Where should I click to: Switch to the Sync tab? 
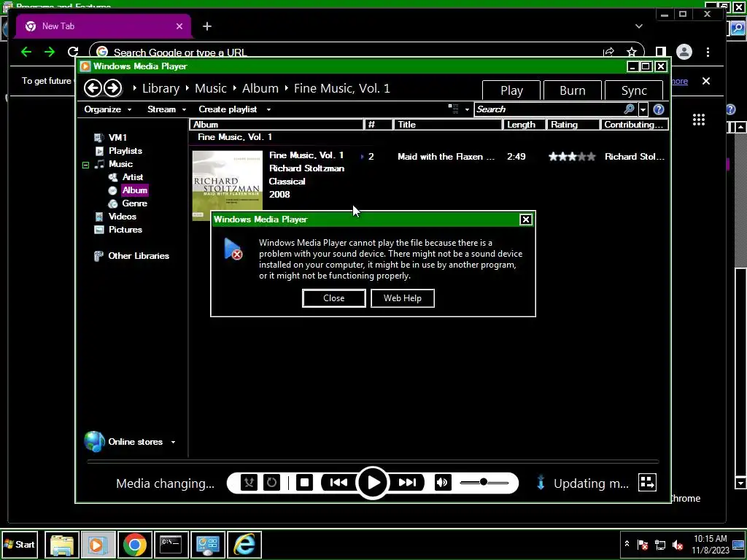pos(634,90)
